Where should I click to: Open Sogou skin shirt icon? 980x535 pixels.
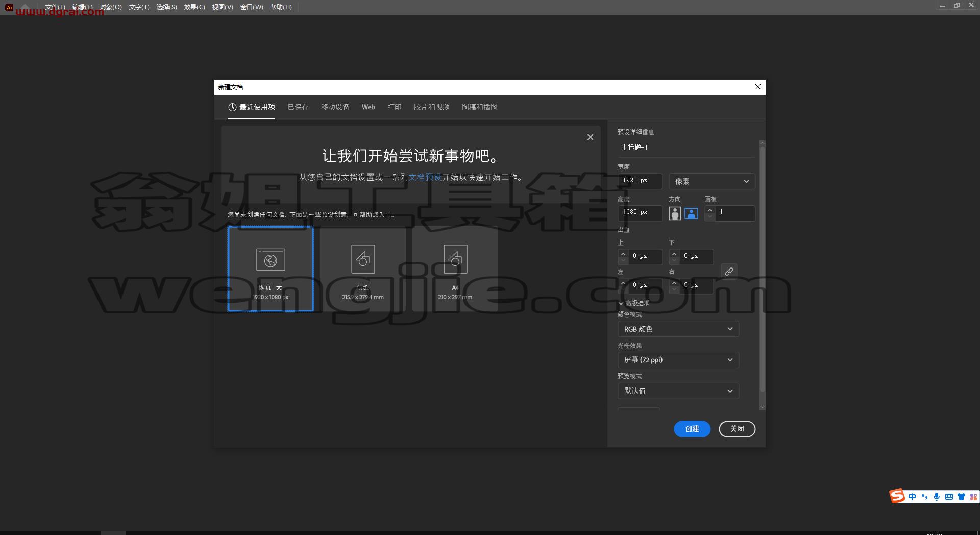click(961, 497)
